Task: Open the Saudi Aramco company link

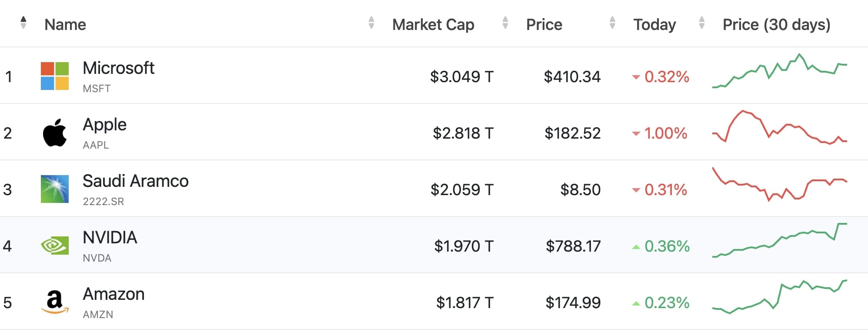Action: (x=135, y=181)
